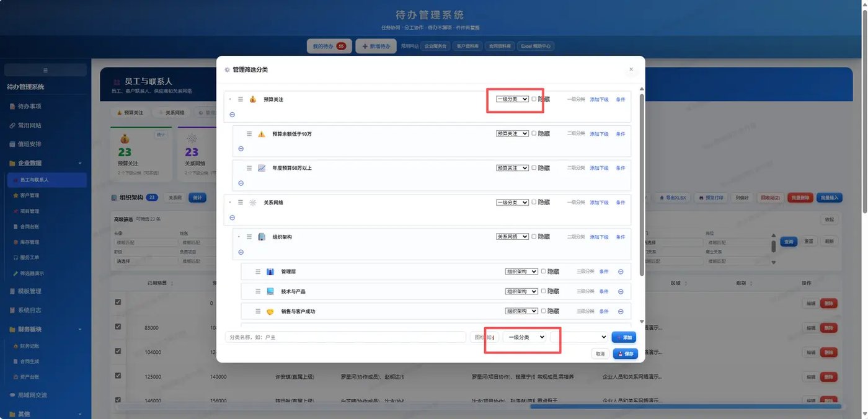
Task: Click the warning icon for 预算余额低于10万
Action: (262, 134)
